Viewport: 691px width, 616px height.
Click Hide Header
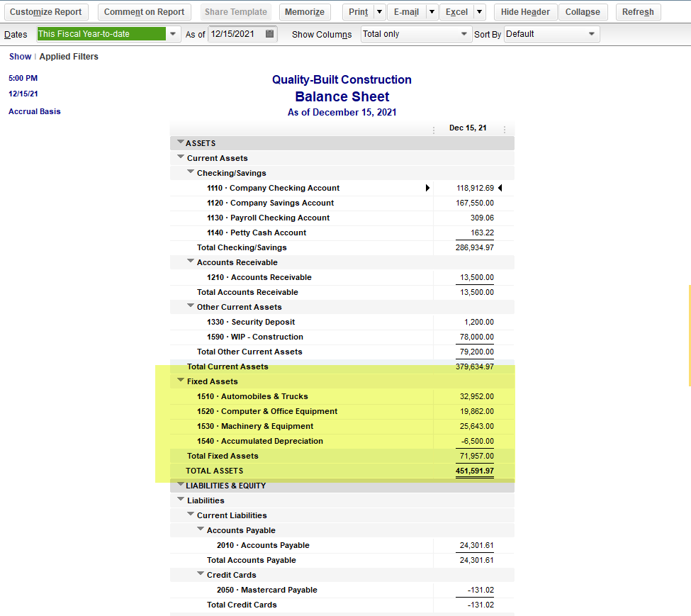(x=525, y=12)
